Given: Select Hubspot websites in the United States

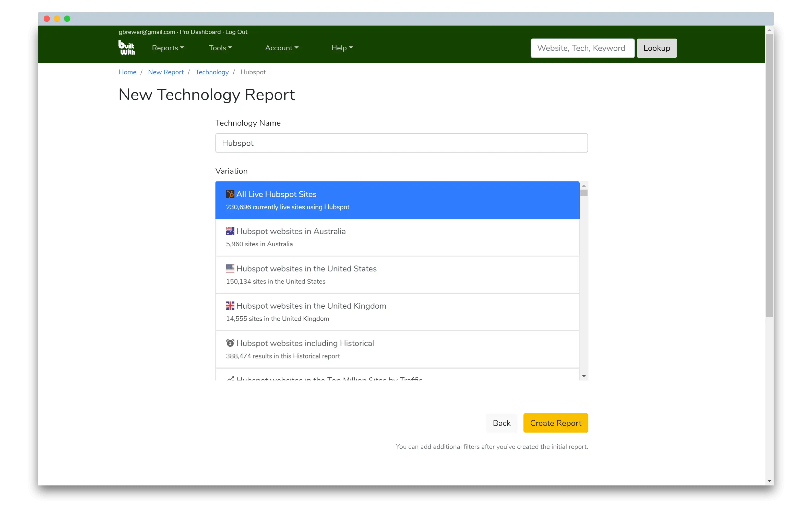Looking at the screenshot, I should coord(397,275).
